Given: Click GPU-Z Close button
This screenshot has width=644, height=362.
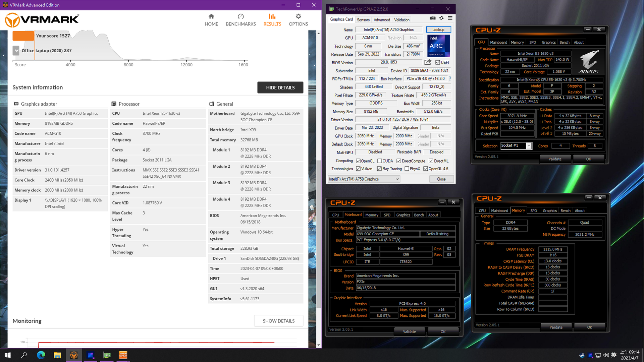Looking at the screenshot, I should pos(441,179).
